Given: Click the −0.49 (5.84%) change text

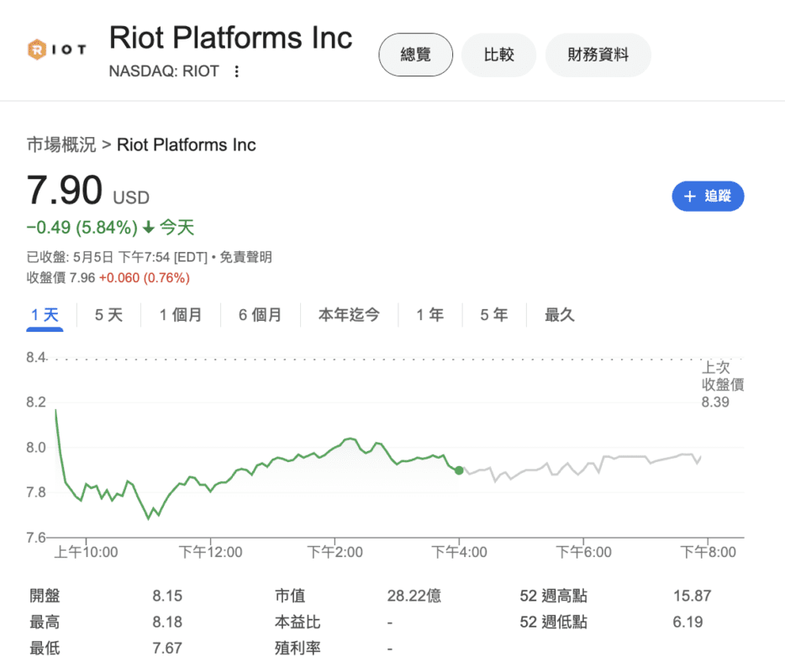Looking at the screenshot, I should coord(82,228).
